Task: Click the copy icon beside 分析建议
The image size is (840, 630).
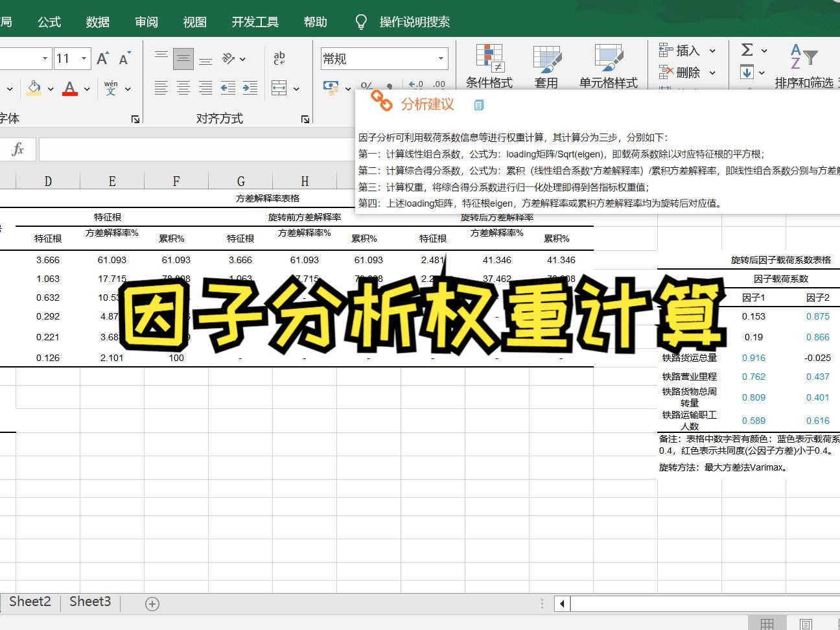Action: click(479, 104)
